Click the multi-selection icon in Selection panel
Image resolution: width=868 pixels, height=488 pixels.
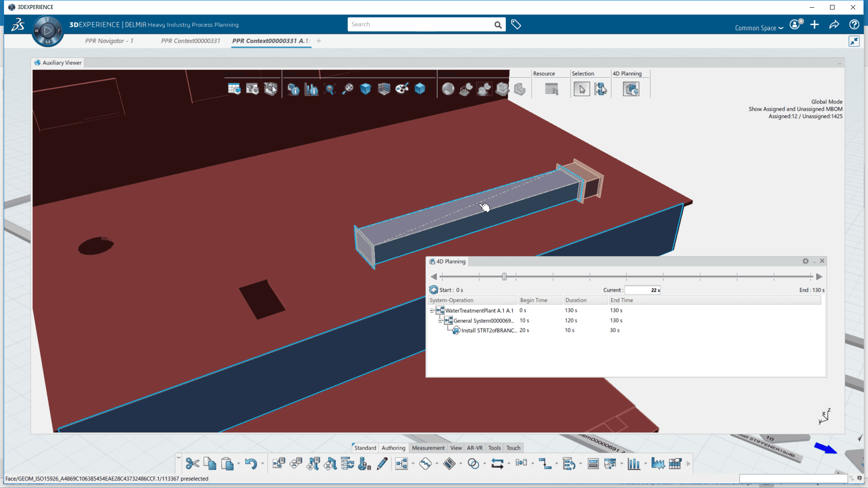click(602, 88)
